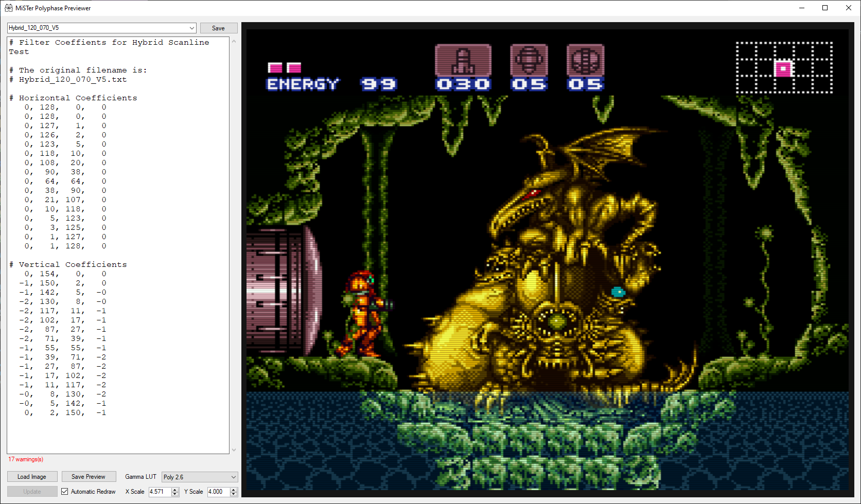Decrease X Scale with down arrow
Viewport: 861px width, 504px height.
[175, 494]
